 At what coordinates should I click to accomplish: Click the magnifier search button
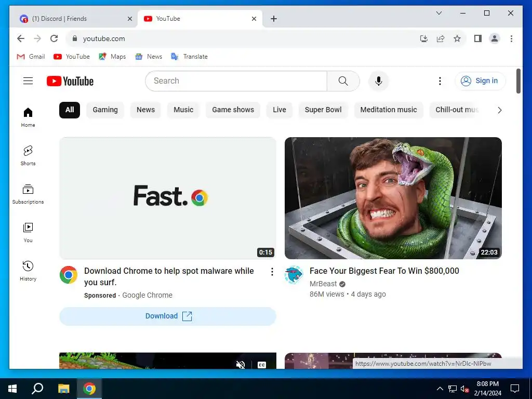pos(343,81)
